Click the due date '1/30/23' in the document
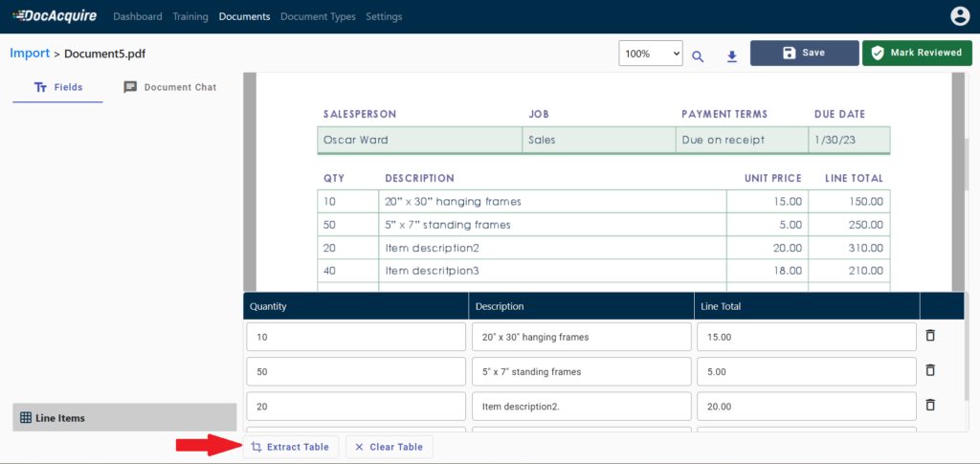This screenshot has width=980, height=464. [834, 140]
